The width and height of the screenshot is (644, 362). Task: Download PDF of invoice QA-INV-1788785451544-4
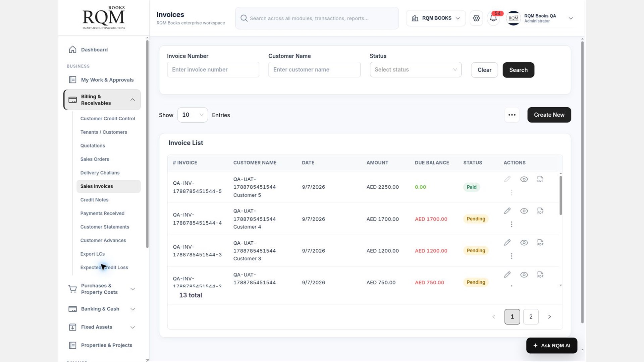540,211
